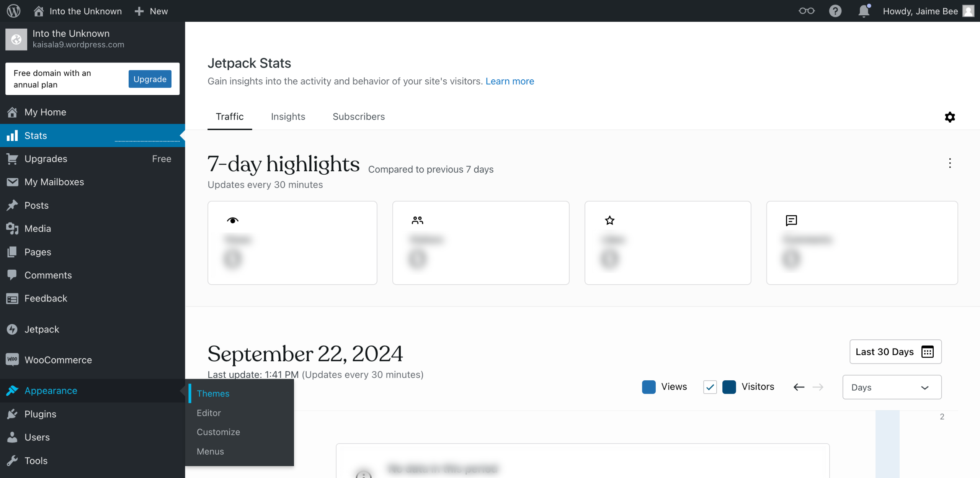Screen dimensions: 980x478
Task: Follow the Learn more link
Action: (510, 81)
